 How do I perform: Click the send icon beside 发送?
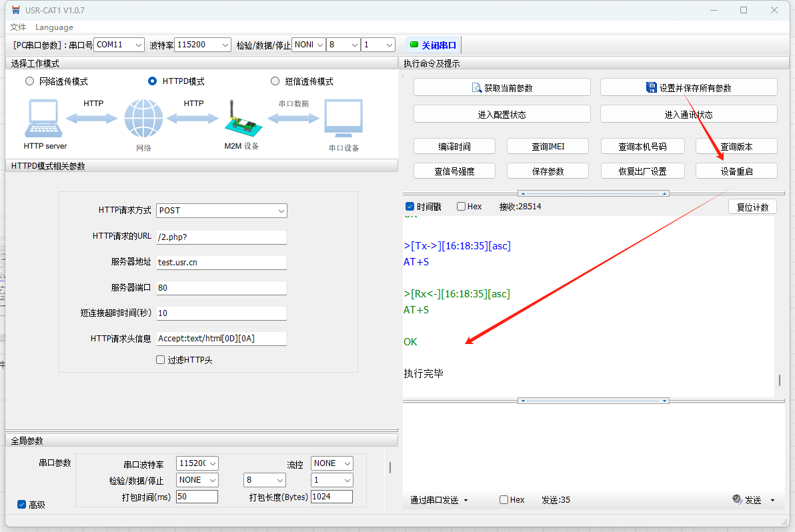pyautogui.click(x=737, y=499)
